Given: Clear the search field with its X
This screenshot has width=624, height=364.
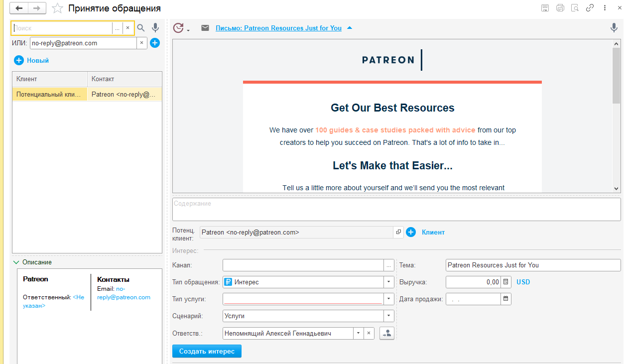Looking at the screenshot, I should click(127, 28).
